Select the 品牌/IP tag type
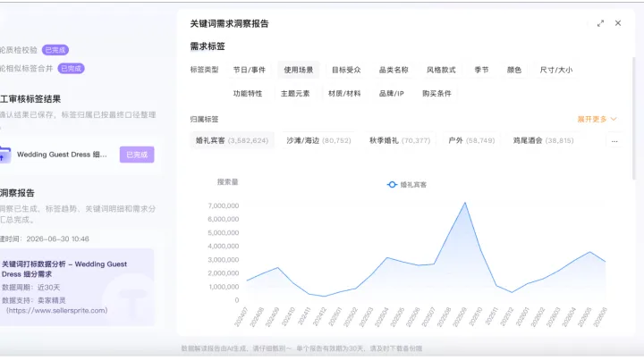This screenshot has height=360, width=644. coord(392,94)
